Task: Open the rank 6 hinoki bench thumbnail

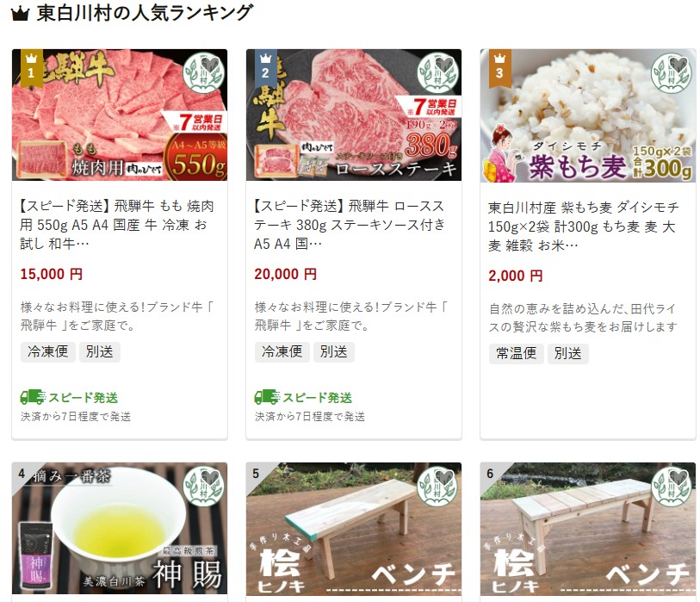Action: (x=588, y=529)
